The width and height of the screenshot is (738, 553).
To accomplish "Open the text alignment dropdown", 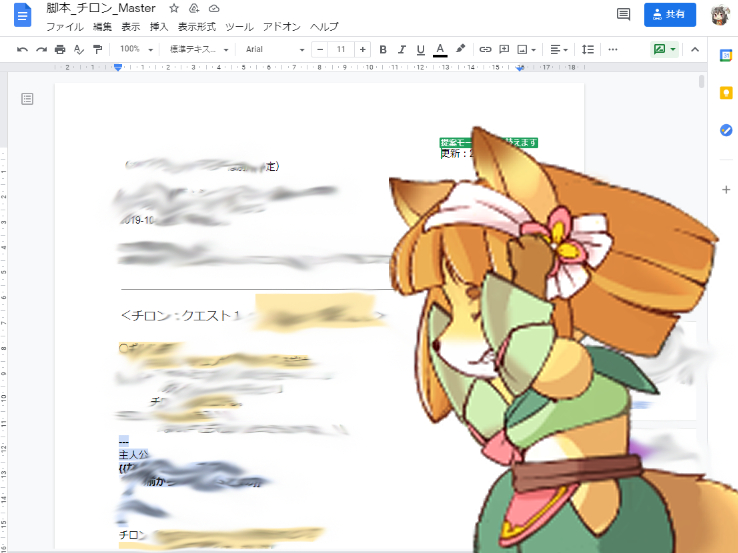I will [559, 49].
